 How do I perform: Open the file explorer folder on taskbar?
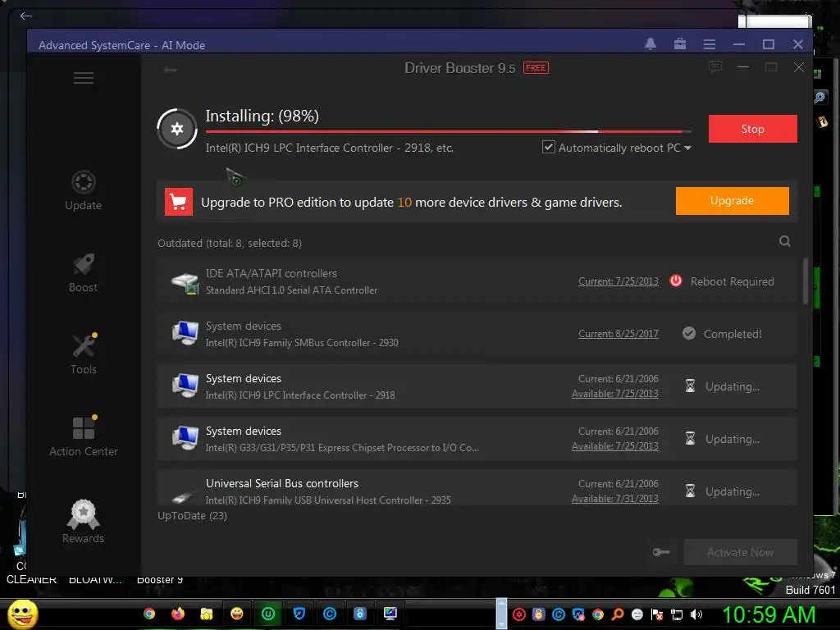pos(206,614)
